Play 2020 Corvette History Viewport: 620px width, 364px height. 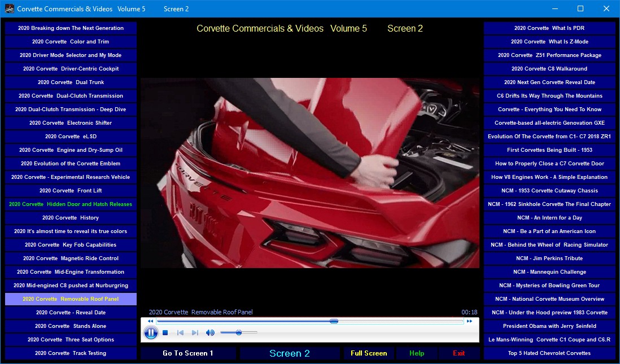[x=71, y=218]
